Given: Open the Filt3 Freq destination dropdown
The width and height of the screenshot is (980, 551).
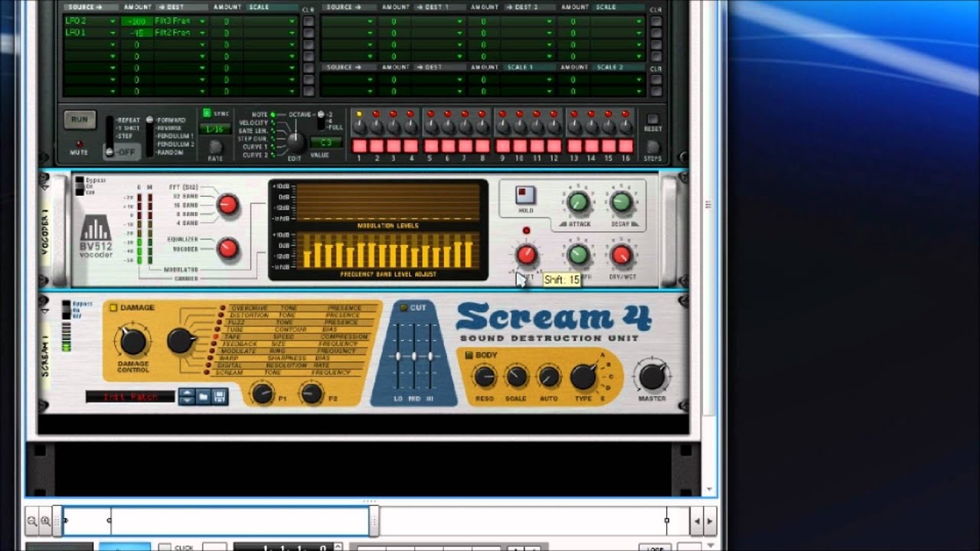Looking at the screenshot, I should pyautogui.click(x=180, y=21).
